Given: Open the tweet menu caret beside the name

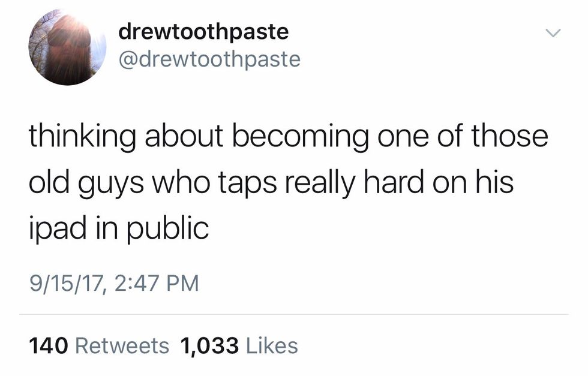Looking at the screenshot, I should 553,33.
